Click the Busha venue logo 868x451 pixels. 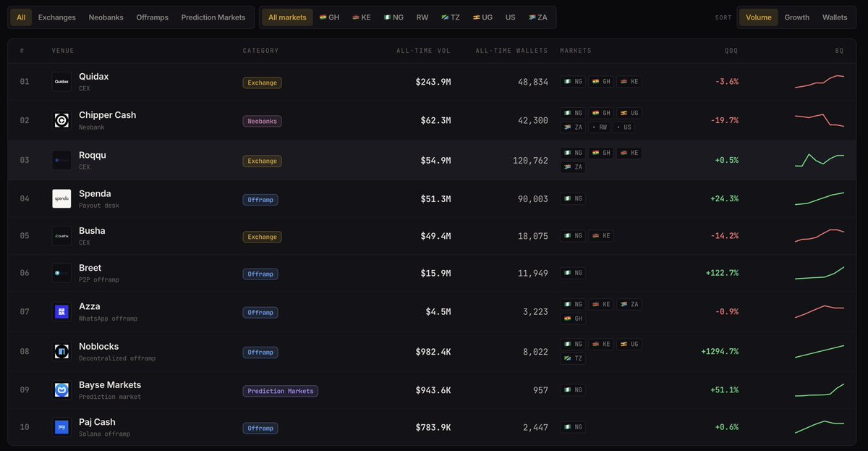point(61,236)
